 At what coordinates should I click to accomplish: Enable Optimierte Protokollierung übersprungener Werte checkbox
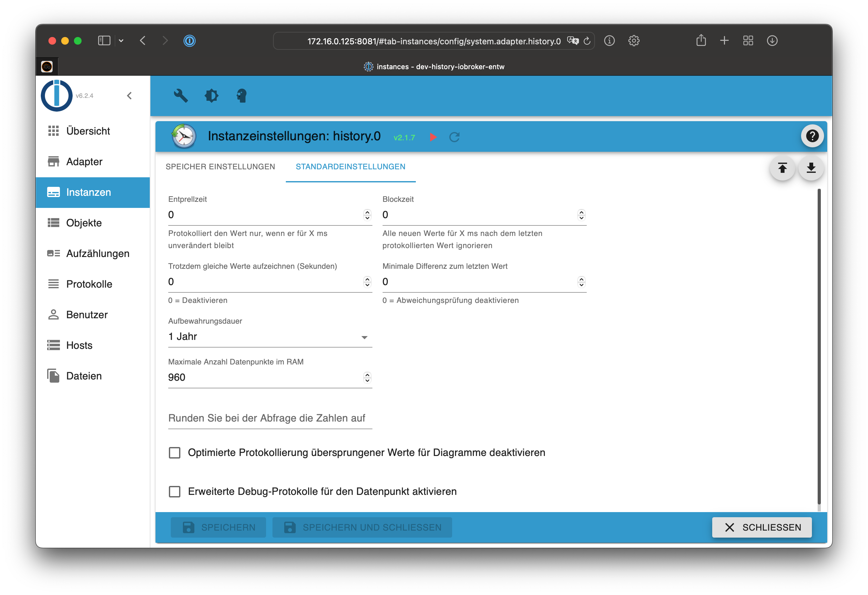pos(175,452)
